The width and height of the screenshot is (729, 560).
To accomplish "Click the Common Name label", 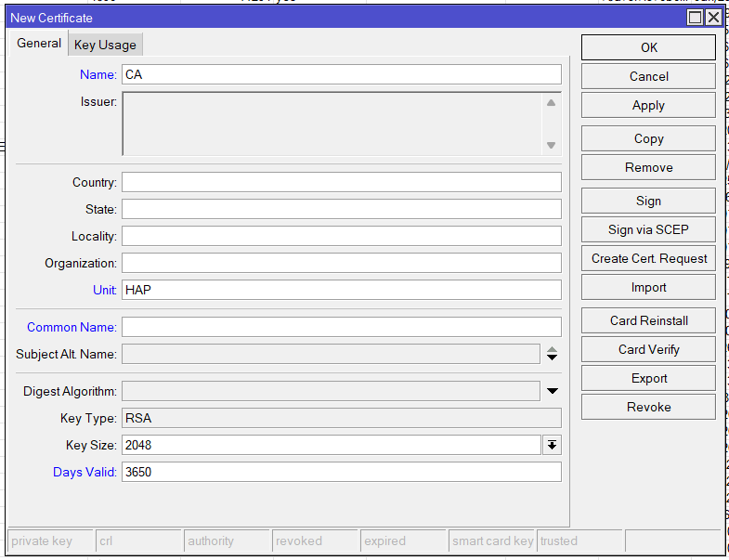I will click(x=72, y=328).
